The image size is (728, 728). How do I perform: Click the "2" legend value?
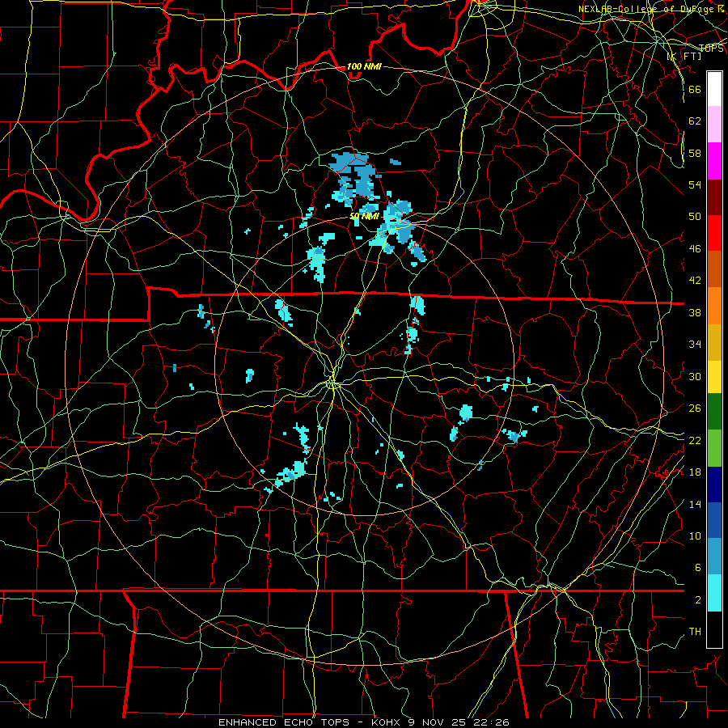(x=698, y=600)
